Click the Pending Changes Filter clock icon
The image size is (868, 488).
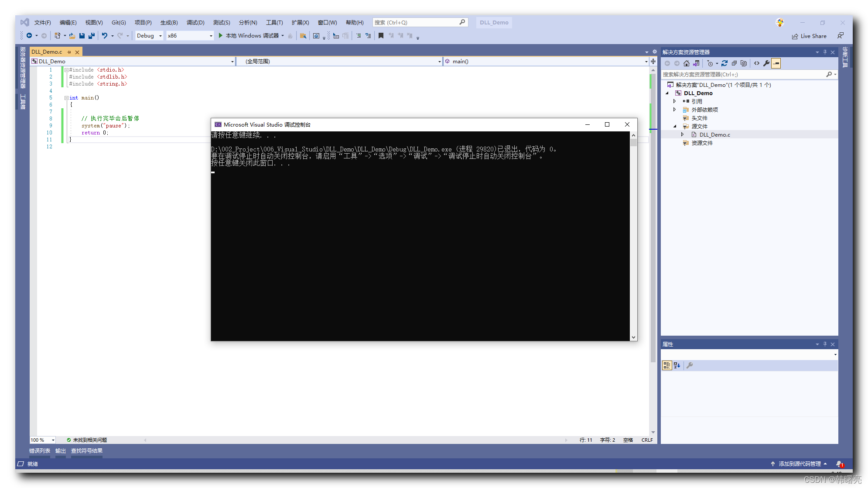point(710,63)
